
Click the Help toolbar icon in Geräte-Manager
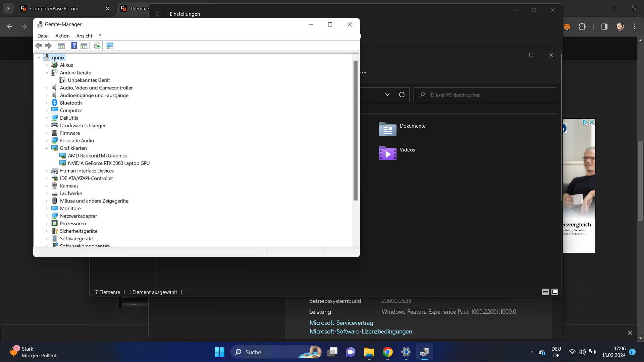74,46
